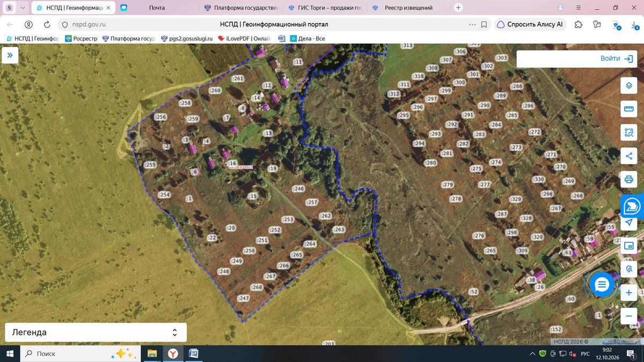Screen dimensions: 644x362
Task: Zoom in the map with plus
Action: coord(628,293)
